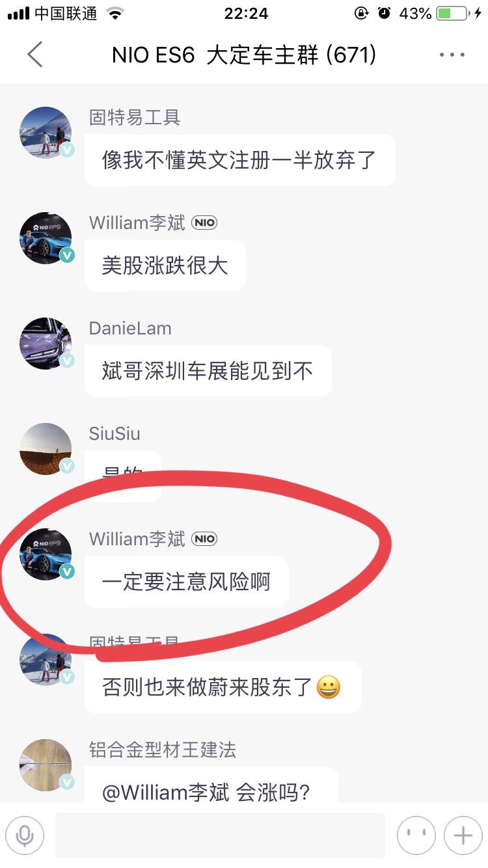Tap the circled message 一定要注意风险啊
Viewport: 488px width, 868px height.
187,582
